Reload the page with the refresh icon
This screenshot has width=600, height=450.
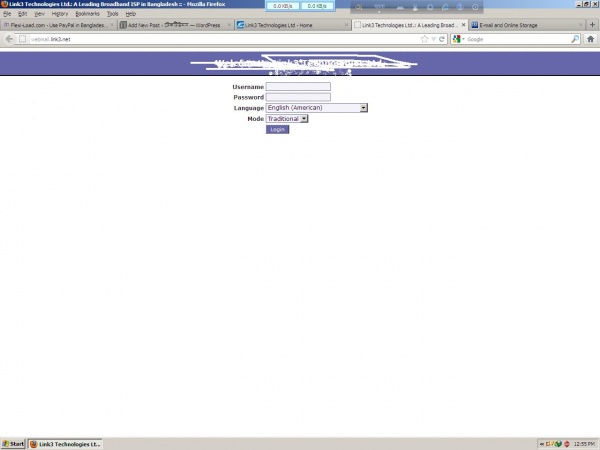pyautogui.click(x=442, y=39)
